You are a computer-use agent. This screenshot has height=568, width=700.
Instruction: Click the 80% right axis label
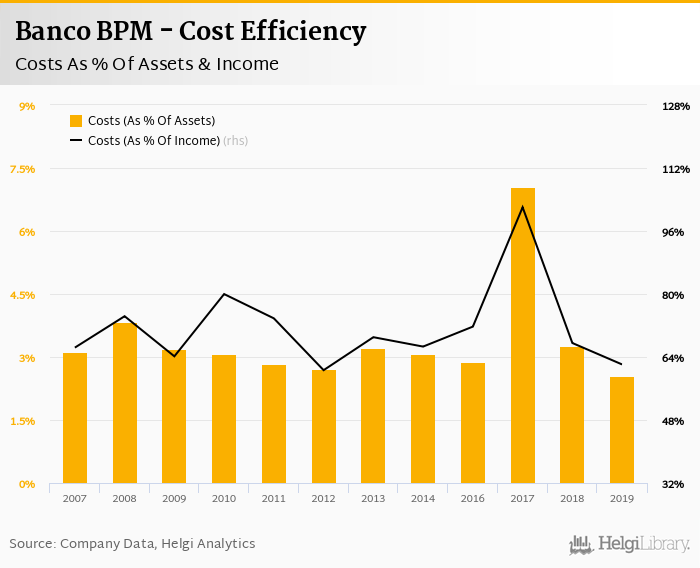[673, 295]
